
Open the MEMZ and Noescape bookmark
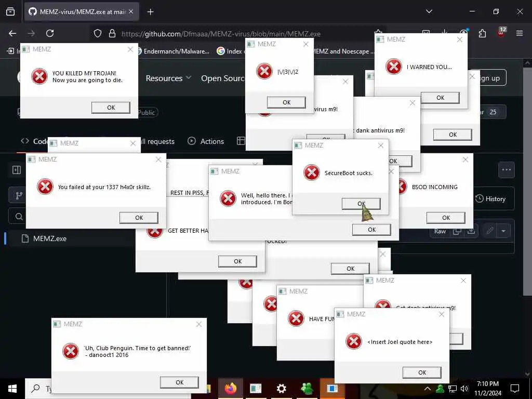343,51
